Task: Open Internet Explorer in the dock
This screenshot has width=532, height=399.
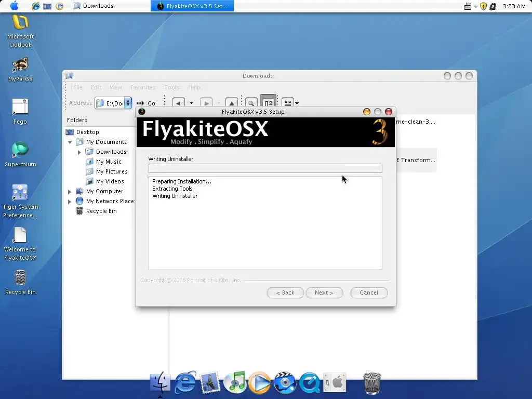Action: [185, 382]
